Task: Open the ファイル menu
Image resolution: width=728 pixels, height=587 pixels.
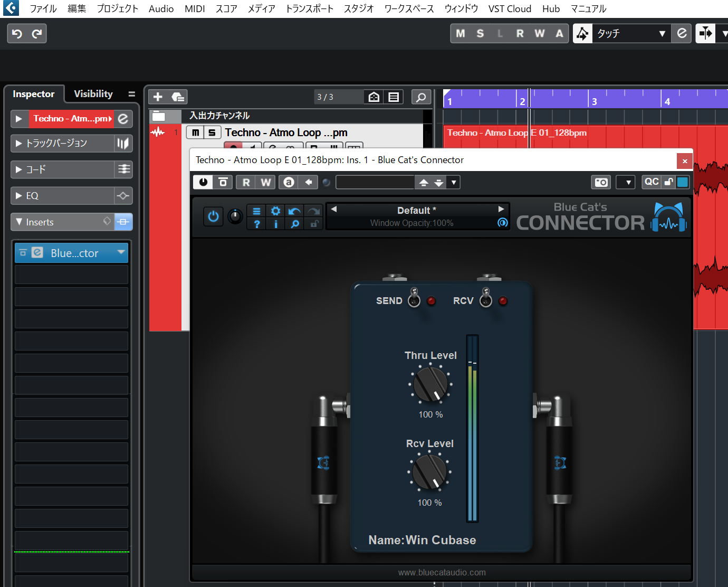Action: 43,8
